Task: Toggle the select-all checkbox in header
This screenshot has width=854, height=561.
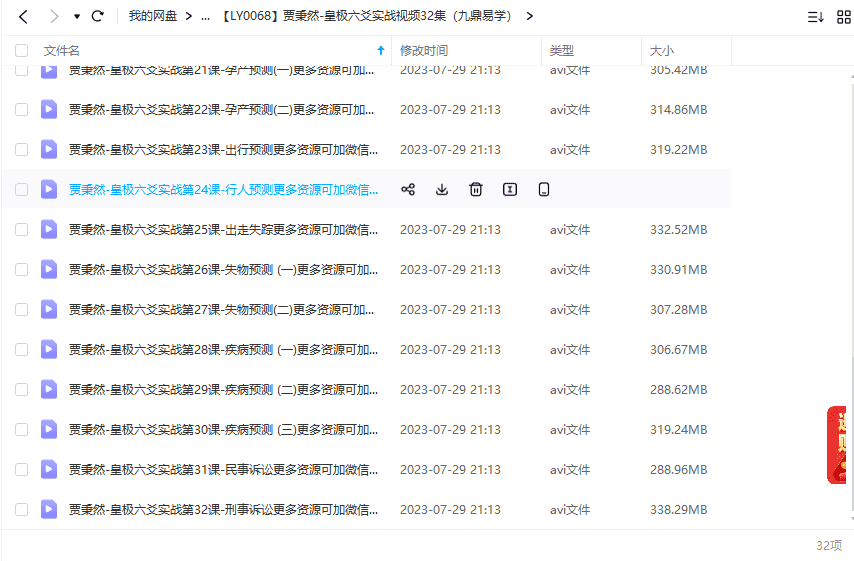Action: click(21, 50)
